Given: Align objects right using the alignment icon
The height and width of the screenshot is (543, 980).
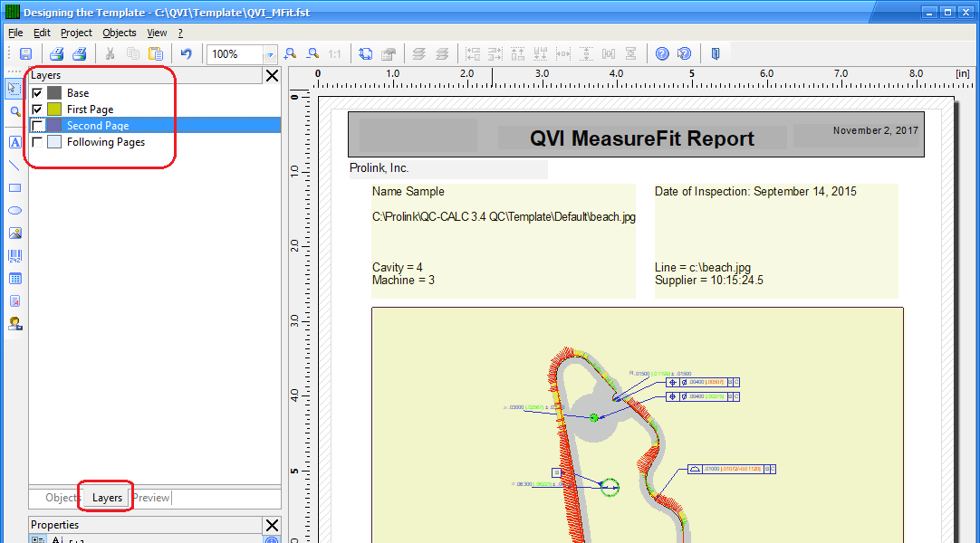Looking at the screenshot, I should pos(495,54).
